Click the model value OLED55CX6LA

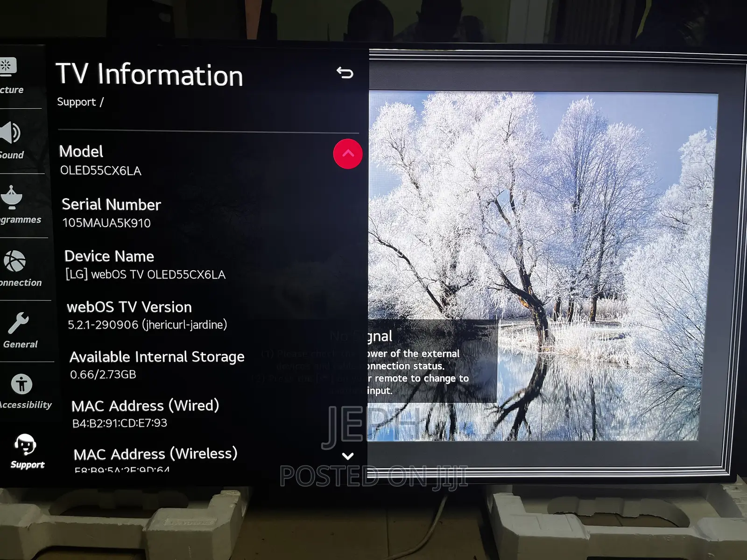click(100, 171)
